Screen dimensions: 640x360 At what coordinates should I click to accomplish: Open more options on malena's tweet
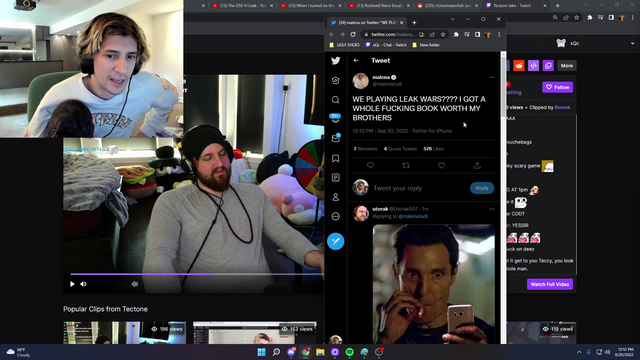[491, 77]
